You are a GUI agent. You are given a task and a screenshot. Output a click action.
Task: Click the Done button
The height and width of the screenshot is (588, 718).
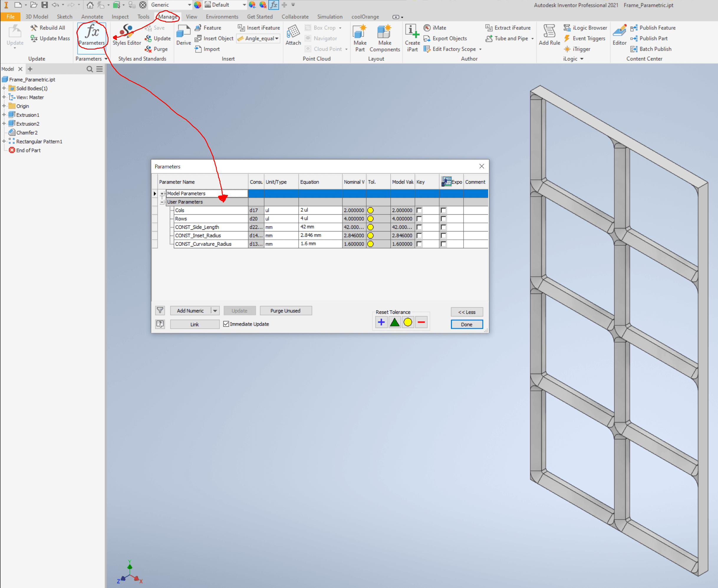[x=467, y=324]
